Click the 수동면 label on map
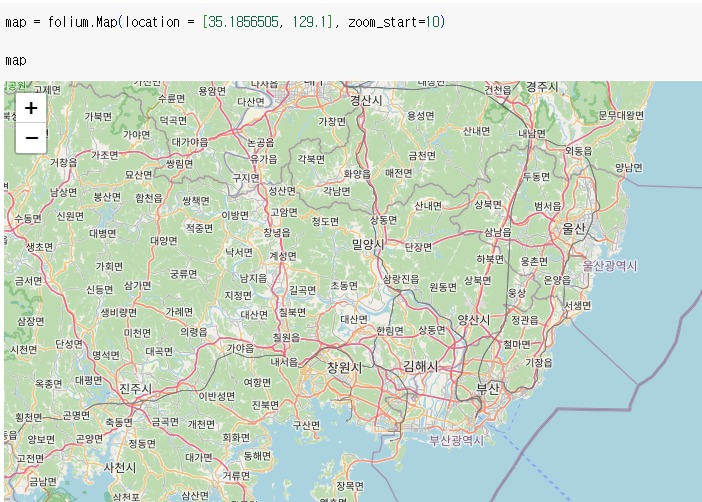The height and width of the screenshot is (502, 702). click(28, 219)
